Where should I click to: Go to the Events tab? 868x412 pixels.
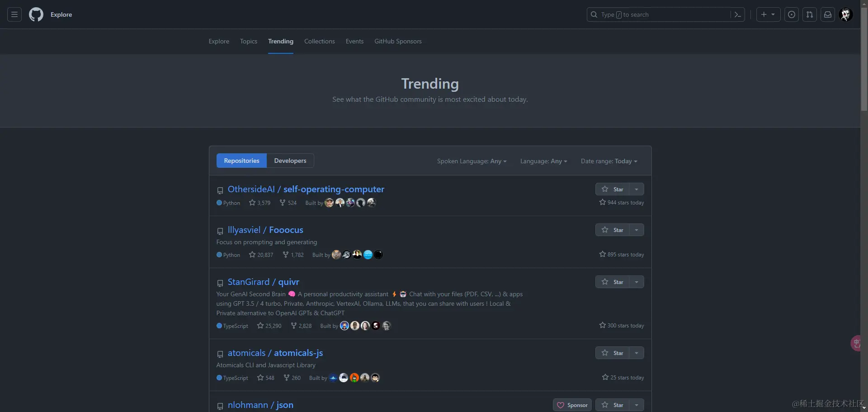[354, 41]
